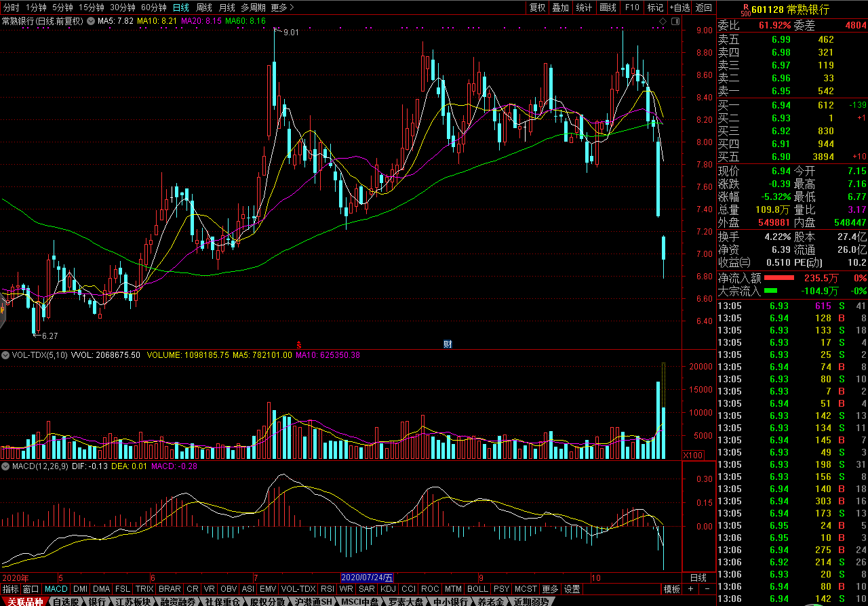The image size is (868, 606).
Task: Open the MSCI中盘 tab
Action: click(x=360, y=601)
